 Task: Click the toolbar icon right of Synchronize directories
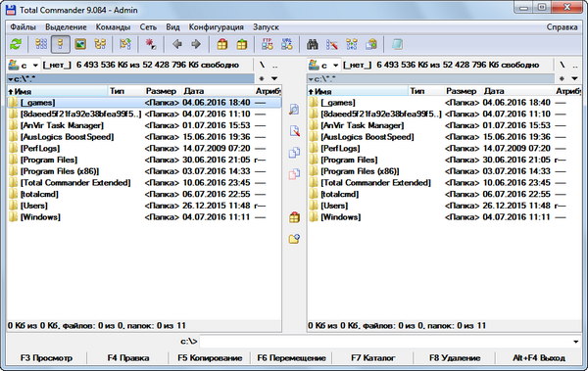tap(371, 44)
